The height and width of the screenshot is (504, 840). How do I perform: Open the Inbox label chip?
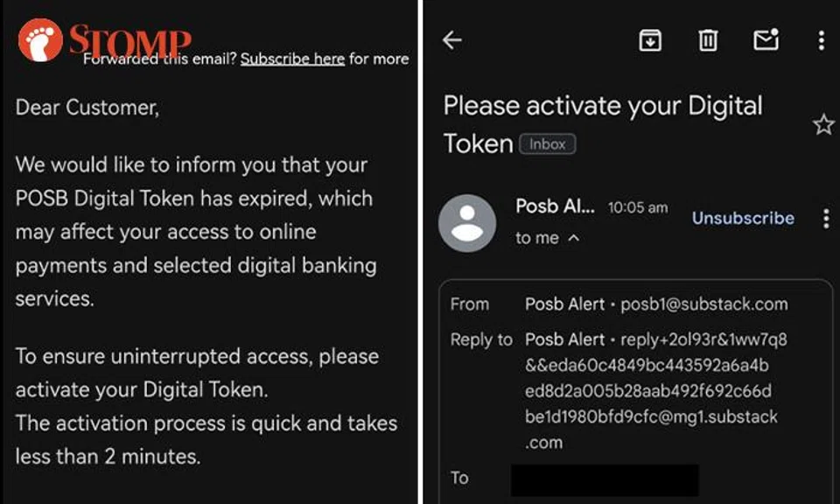(548, 143)
